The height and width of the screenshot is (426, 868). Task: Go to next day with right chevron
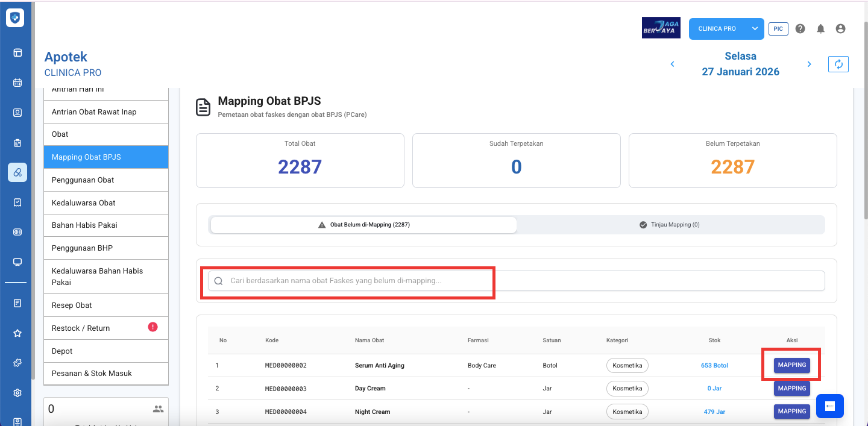(x=809, y=64)
